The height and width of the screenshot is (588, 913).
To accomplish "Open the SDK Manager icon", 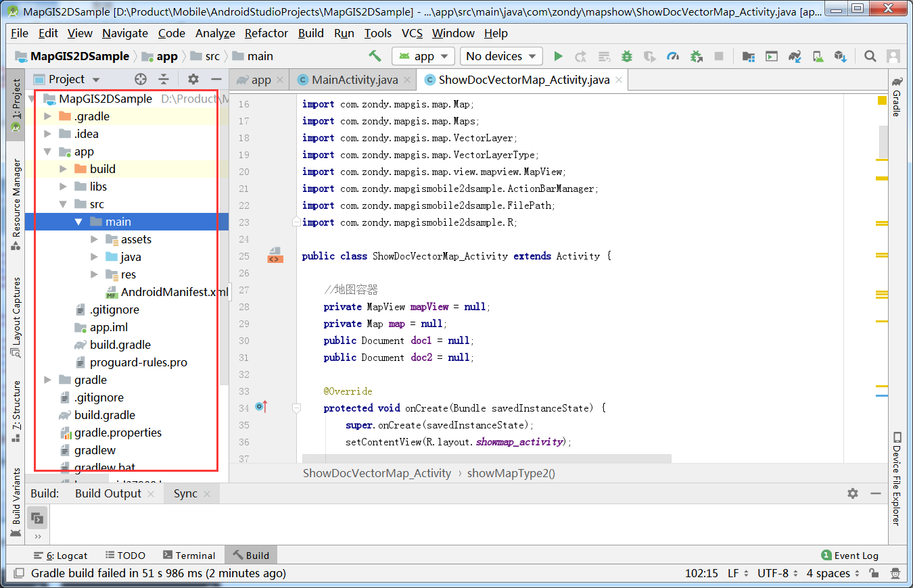I will pos(840,56).
